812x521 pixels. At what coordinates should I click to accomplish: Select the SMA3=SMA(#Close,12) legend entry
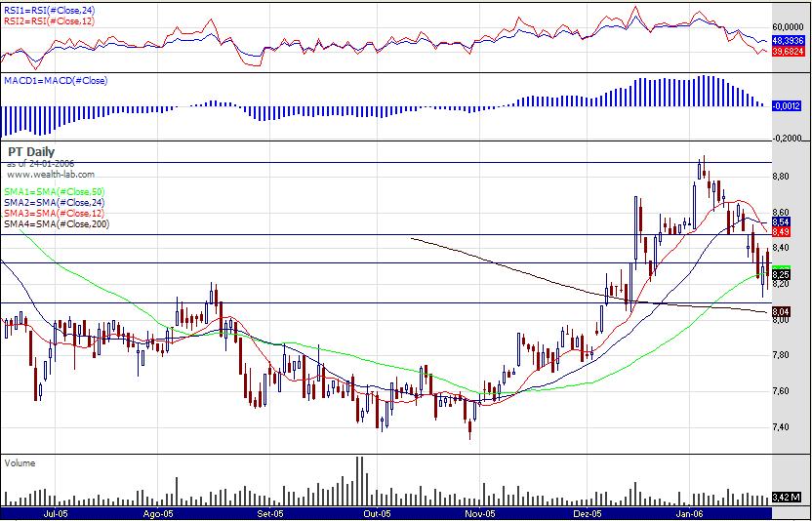[x=55, y=214]
